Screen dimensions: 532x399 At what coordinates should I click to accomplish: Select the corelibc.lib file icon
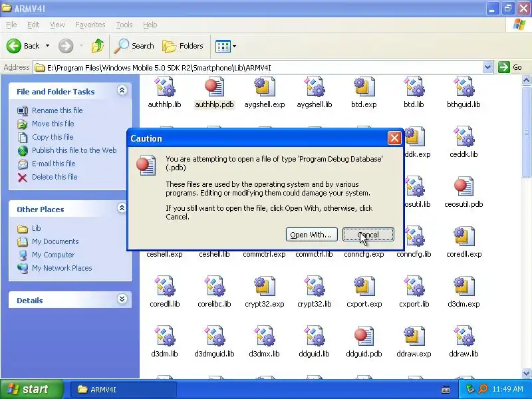[214, 287]
